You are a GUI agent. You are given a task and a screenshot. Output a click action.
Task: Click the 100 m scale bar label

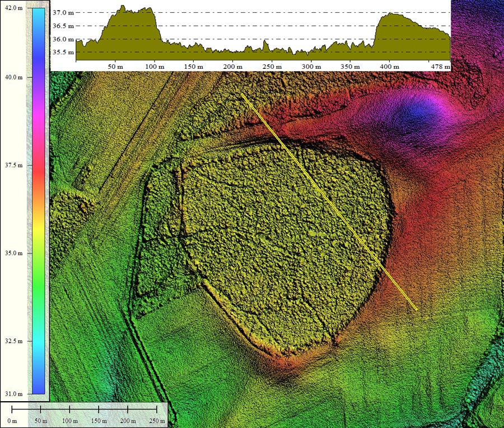point(70,421)
